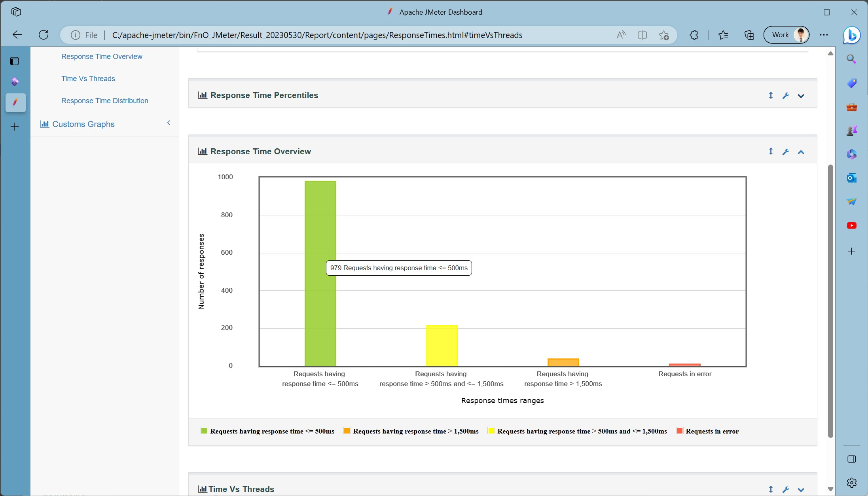The width and height of the screenshot is (868, 496).
Task: Reload the JMeter dashboard page
Action: tap(44, 35)
